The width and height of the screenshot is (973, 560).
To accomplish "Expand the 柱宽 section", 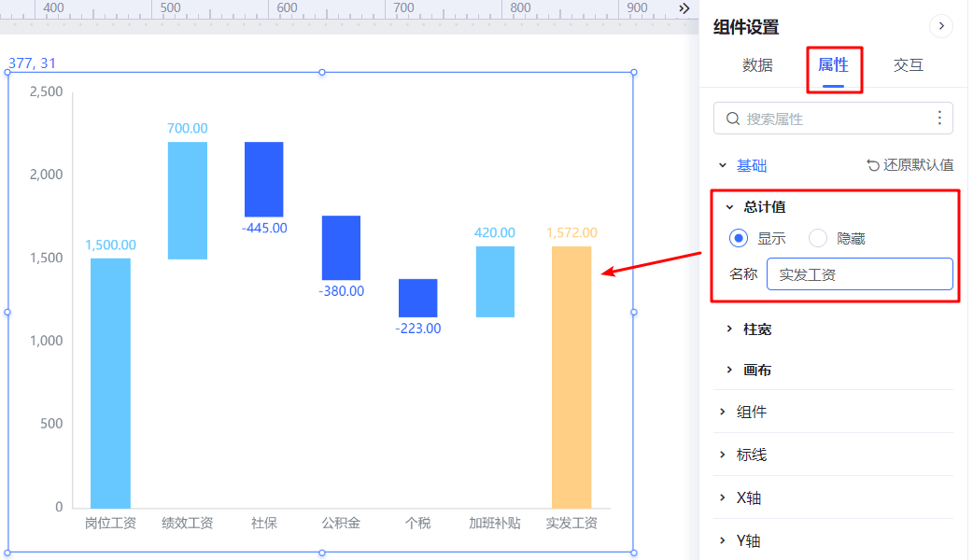I will [x=730, y=329].
